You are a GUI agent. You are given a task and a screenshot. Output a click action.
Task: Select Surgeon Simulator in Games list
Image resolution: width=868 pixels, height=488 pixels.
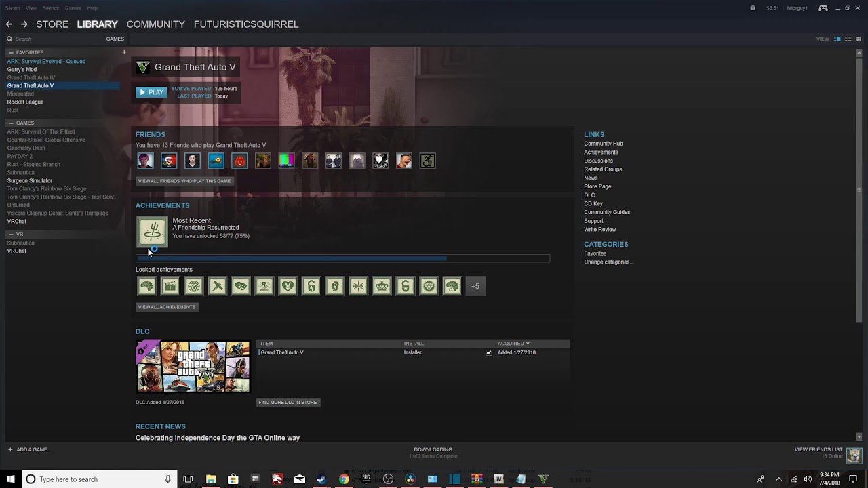point(30,181)
